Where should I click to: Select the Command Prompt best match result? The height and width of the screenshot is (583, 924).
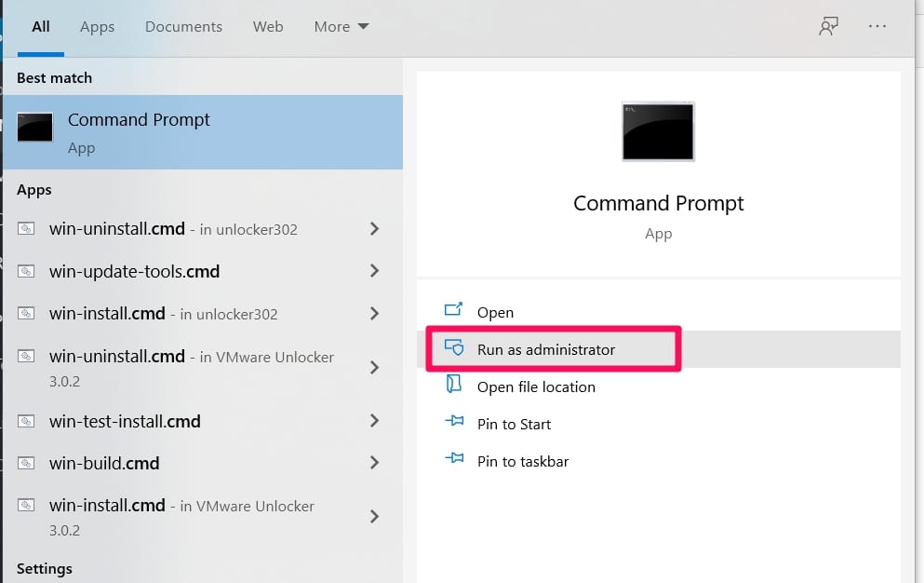point(203,132)
